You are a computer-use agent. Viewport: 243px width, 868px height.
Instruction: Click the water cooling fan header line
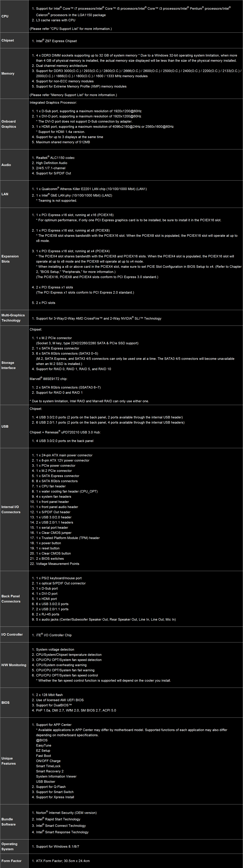pos(67,491)
